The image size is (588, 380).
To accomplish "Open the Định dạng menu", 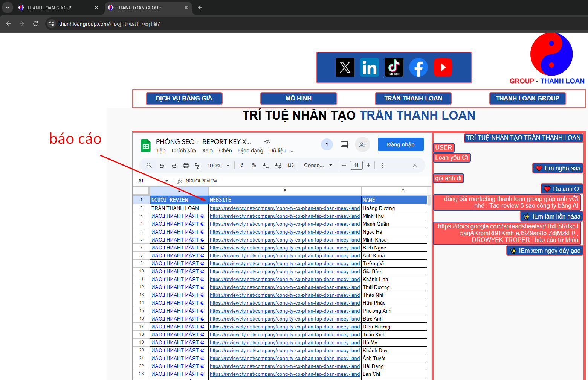I will click(250, 150).
